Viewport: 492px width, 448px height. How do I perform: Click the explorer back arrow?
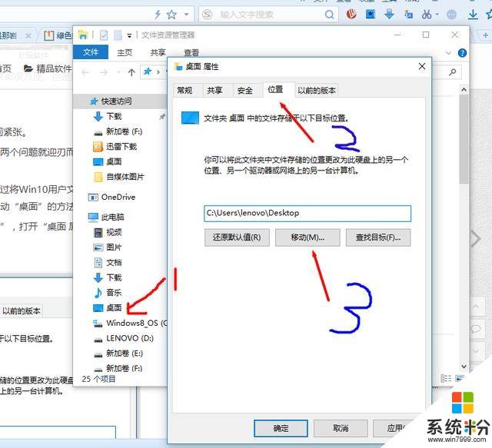[85, 73]
